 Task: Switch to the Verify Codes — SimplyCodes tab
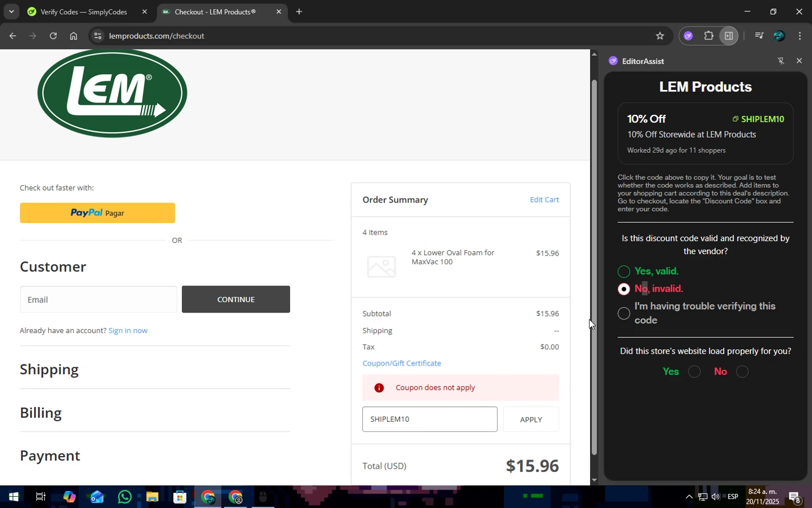coord(84,12)
